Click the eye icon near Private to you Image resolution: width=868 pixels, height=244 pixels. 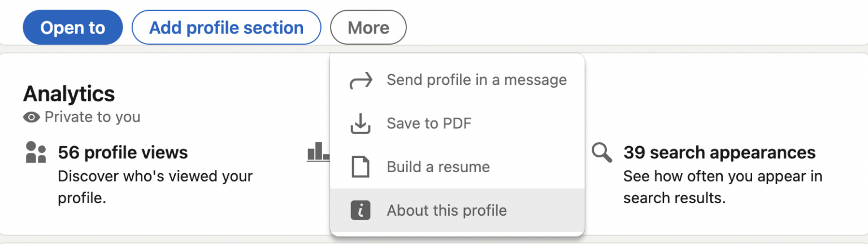pyautogui.click(x=32, y=117)
